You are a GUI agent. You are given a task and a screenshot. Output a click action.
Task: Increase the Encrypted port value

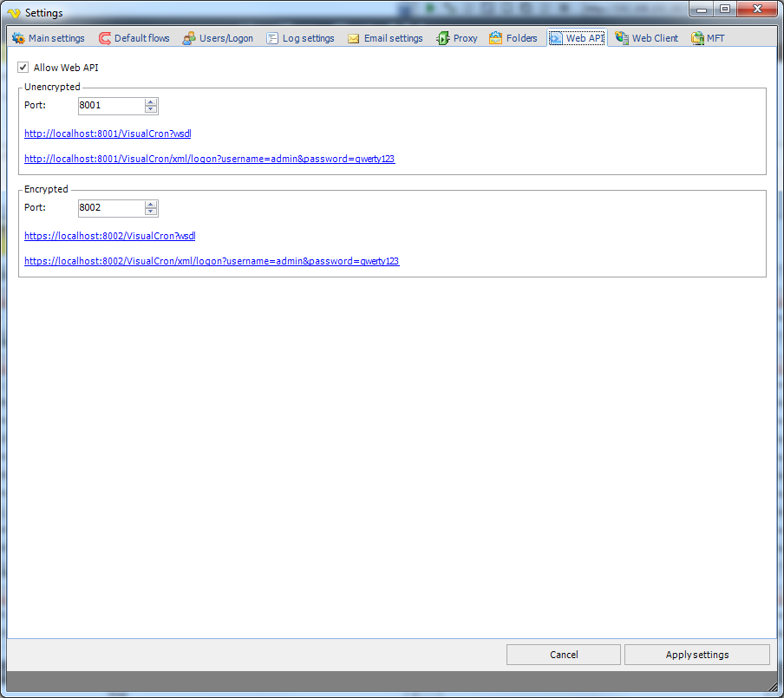151,205
